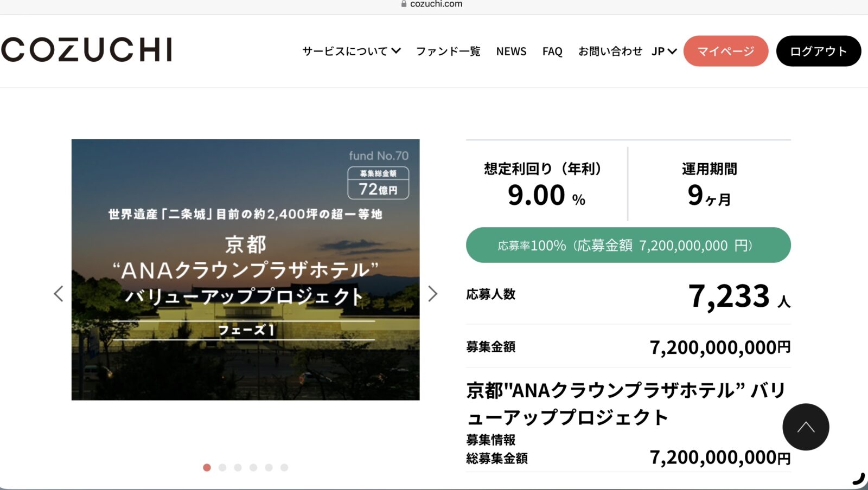This screenshot has width=868, height=490.
Task: Open the FAQ page link
Action: coord(552,51)
